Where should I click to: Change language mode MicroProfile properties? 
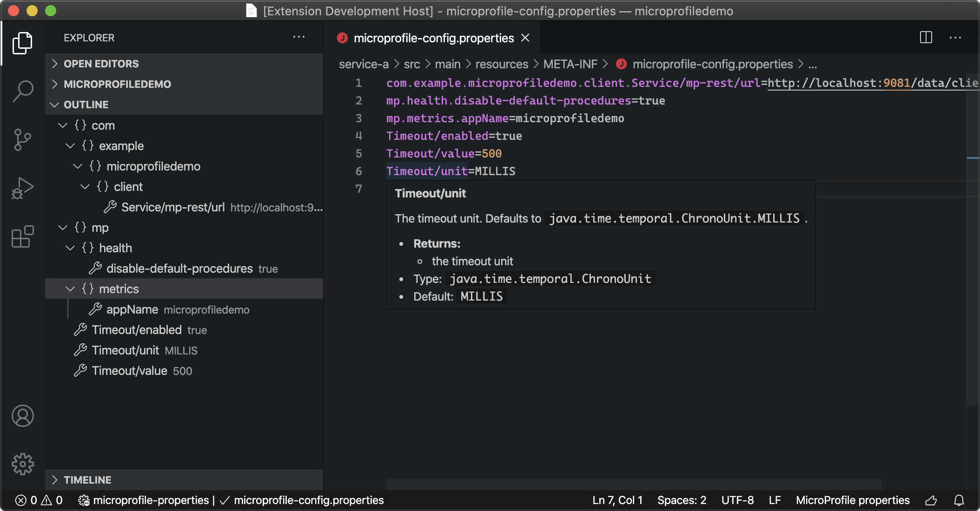pyautogui.click(x=852, y=500)
